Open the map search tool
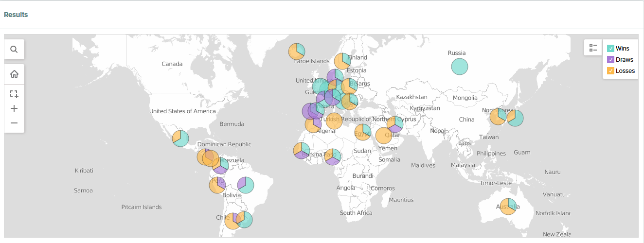The height and width of the screenshot is (243, 644). click(14, 50)
